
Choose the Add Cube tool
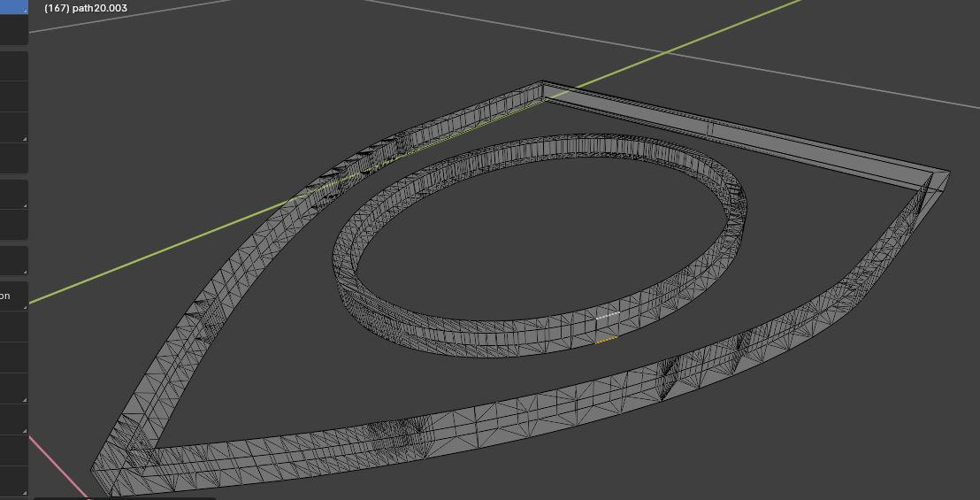tap(13, 260)
